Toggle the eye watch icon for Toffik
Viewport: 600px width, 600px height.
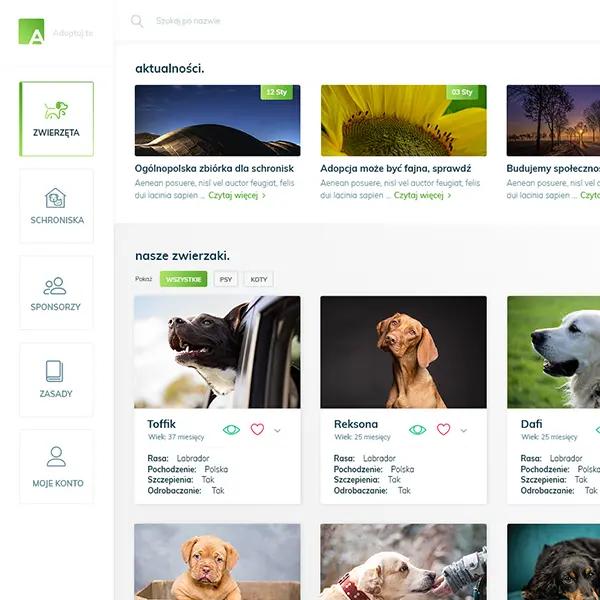[232, 429]
